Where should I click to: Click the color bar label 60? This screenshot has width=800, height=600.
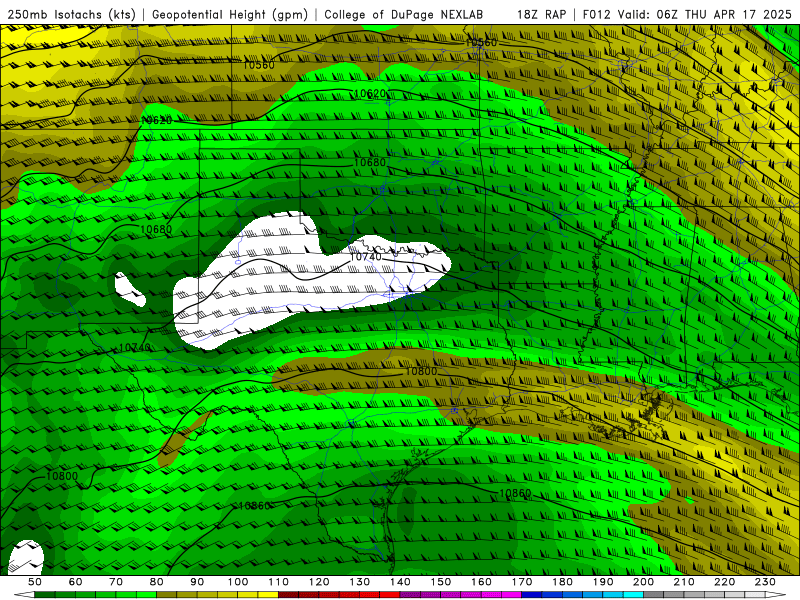[75, 582]
